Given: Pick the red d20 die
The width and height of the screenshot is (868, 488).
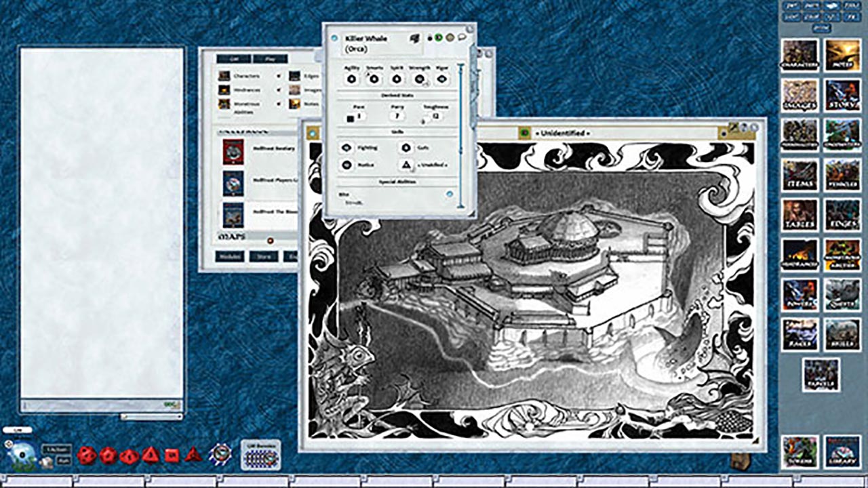Looking at the screenshot, I should (x=86, y=455).
